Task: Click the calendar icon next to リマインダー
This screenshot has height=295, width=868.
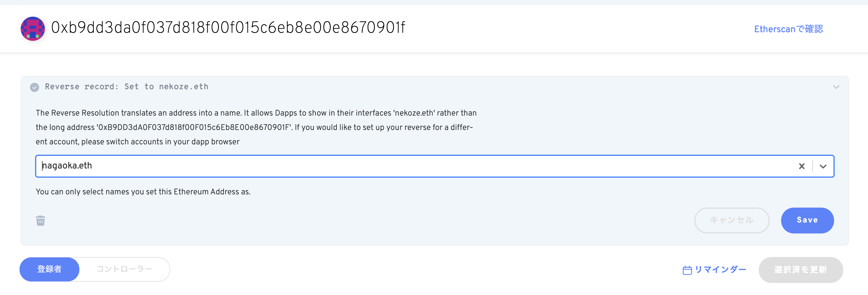Action: click(x=687, y=270)
